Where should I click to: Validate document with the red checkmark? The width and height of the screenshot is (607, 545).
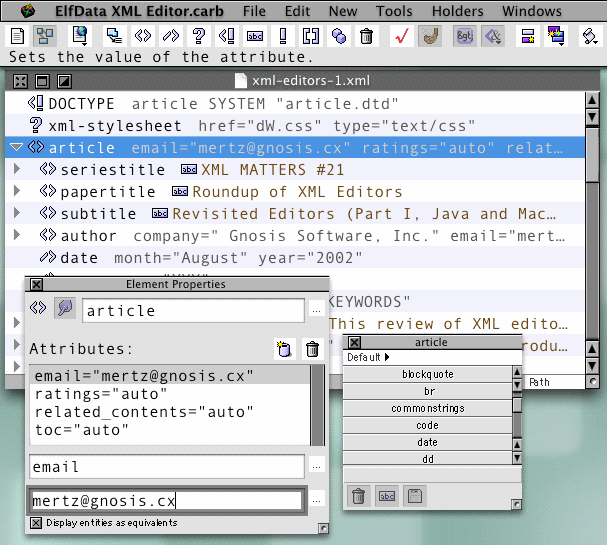402,36
